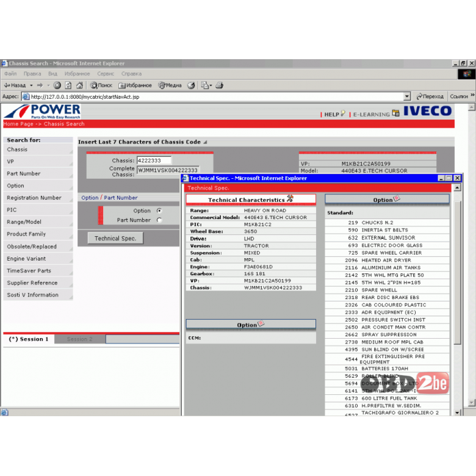Image resolution: width=476 pixels, height=476 pixels.
Task: Click the Refresh page icon
Action: click(68, 85)
